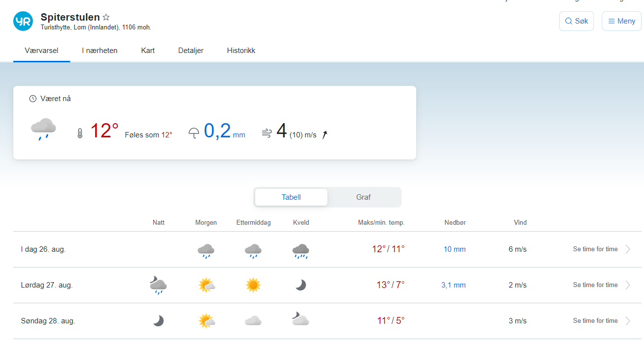
Task: Switch to the Historikk tab
Action: (x=241, y=51)
